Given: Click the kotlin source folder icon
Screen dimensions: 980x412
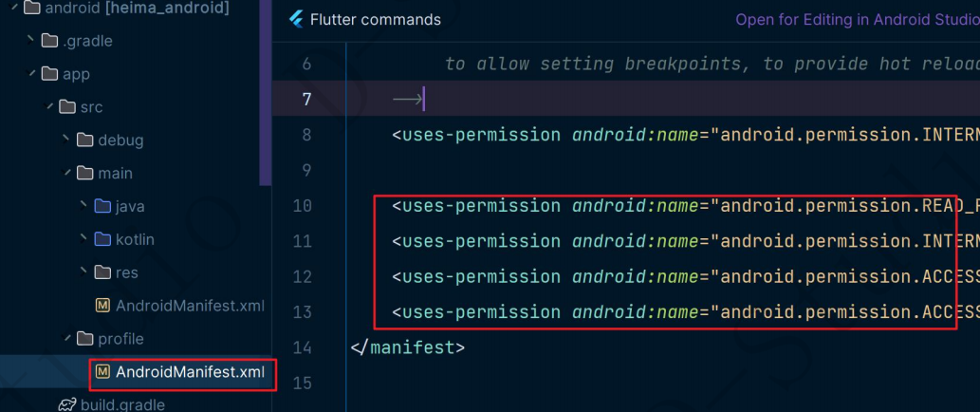Looking at the screenshot, I should coord(102,239).
